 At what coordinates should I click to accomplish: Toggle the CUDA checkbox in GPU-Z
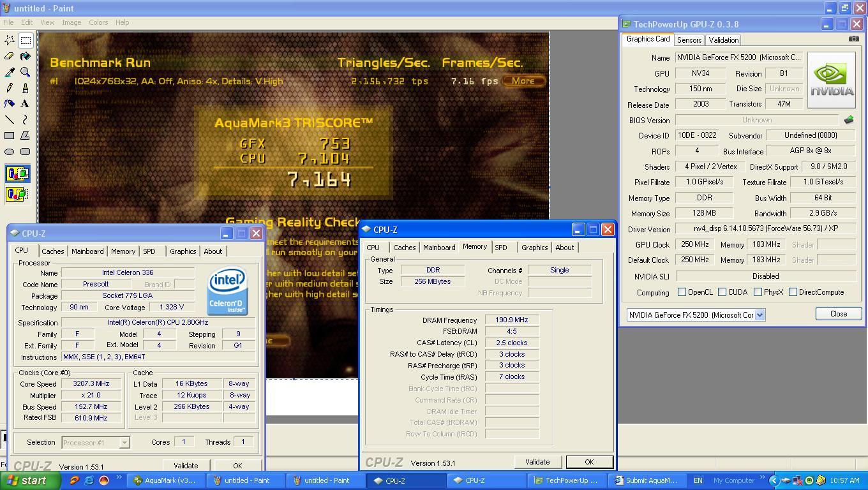pos(722,292)
